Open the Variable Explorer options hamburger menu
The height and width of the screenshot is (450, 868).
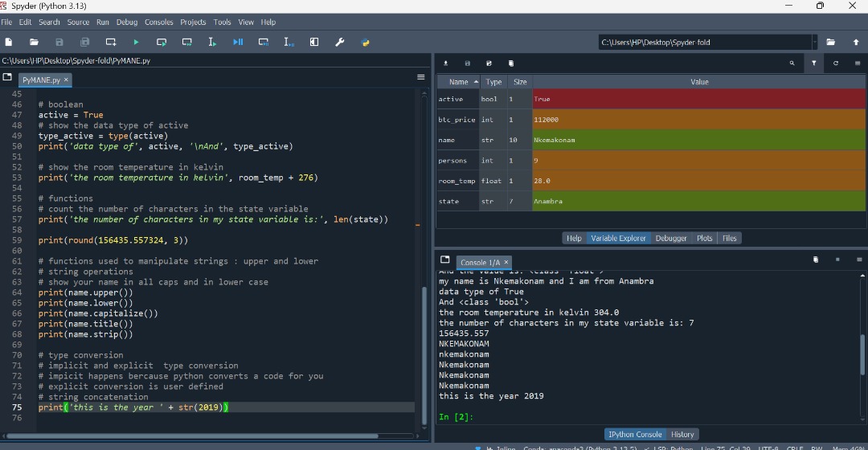[858, 63]
